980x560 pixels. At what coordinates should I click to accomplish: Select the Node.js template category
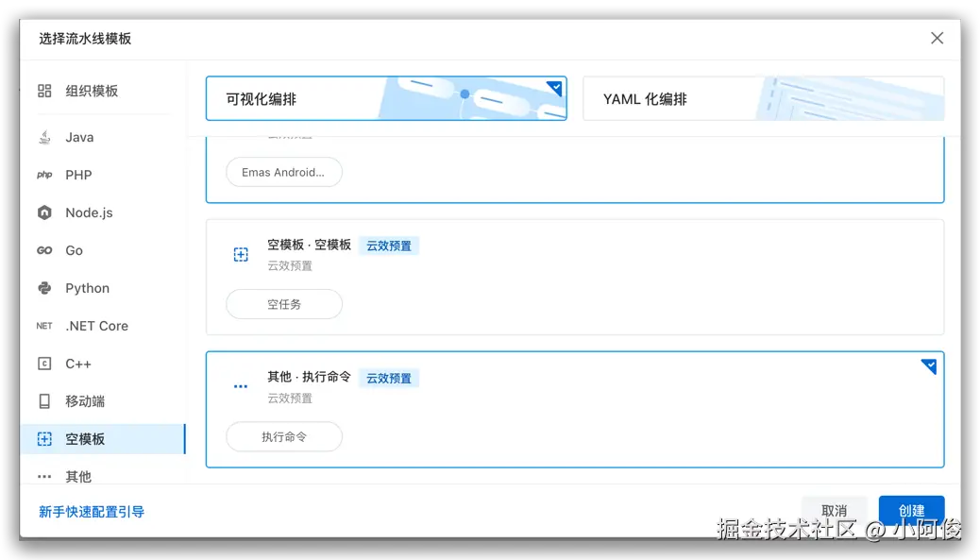click(103, 212)
